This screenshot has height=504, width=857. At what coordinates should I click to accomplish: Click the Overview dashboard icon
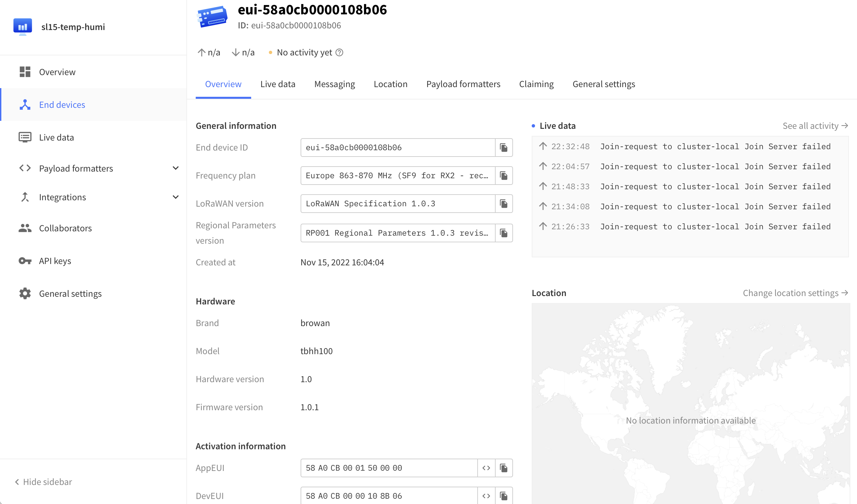pos(25,71)
